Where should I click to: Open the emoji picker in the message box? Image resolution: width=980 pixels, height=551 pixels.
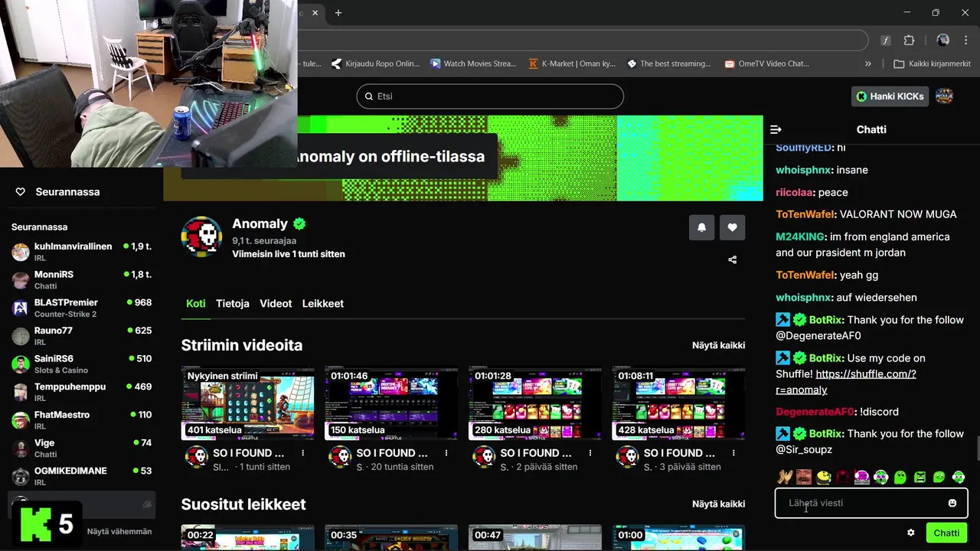pos(952,503)
